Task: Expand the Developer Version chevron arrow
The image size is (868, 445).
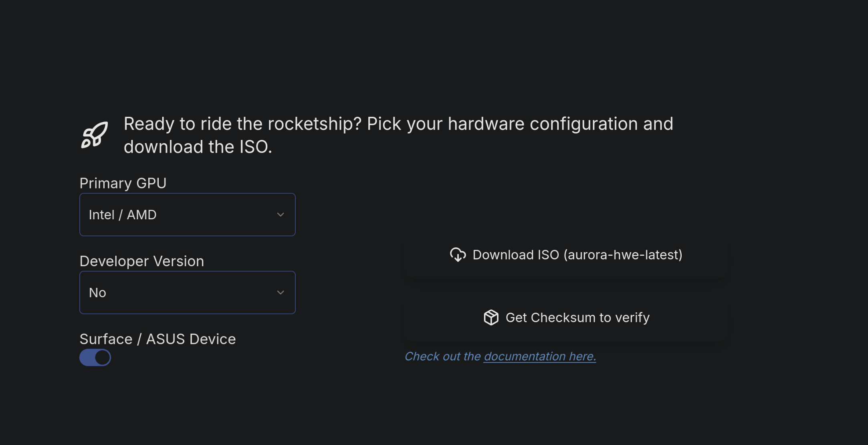Action: pos(281,293)
